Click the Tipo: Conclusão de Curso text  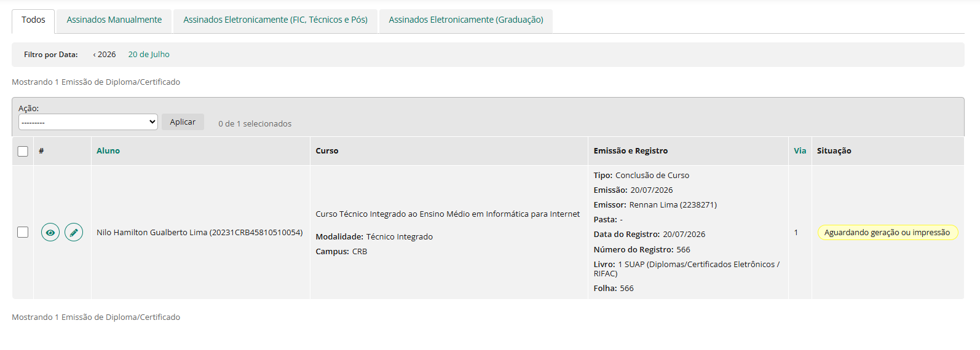[641, 176]
